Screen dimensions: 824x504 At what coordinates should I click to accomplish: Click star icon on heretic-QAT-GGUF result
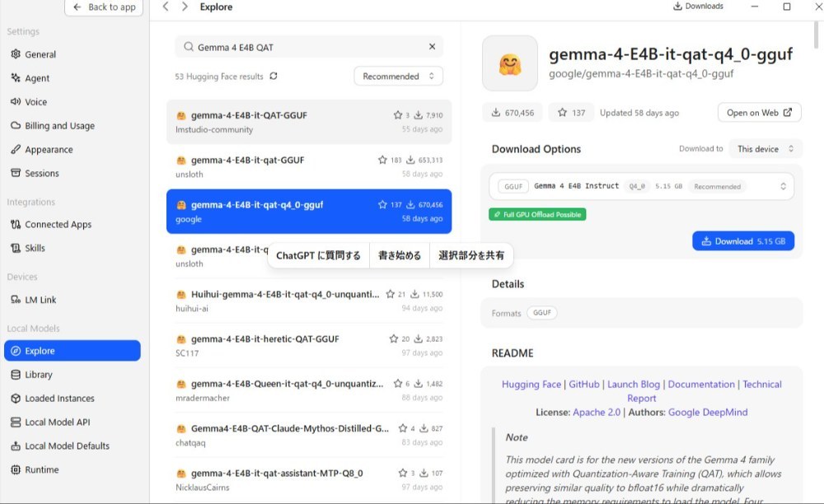tap(394, 338)
